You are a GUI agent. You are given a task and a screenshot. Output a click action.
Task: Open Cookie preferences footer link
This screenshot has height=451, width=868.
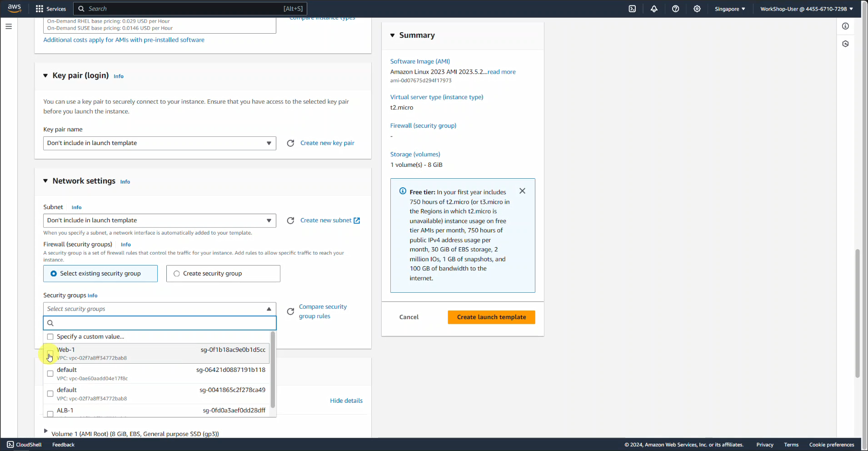click(832, 445)
